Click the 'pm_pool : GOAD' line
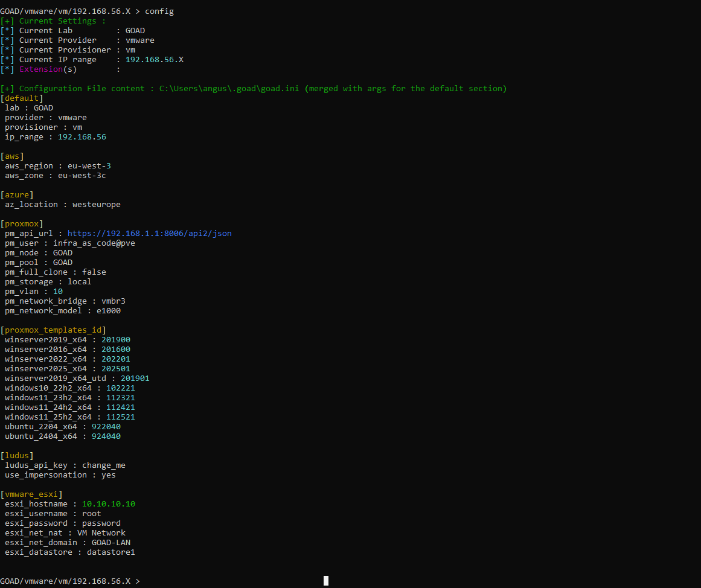Screen dimensions: 701x588 point(39,263)
